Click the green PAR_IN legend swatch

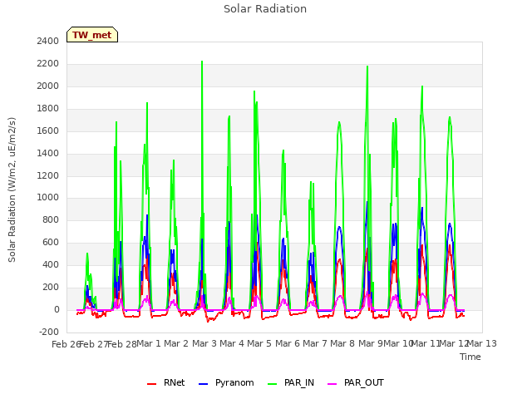coord(273,384)
